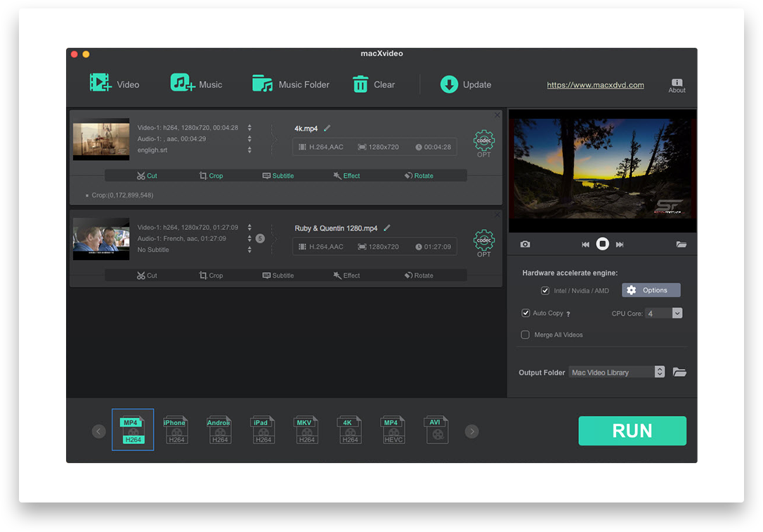The width and height of the screenshot is (763, 532).
Task: Uncheck the Auto Copy option
Action: coord(526,313)
